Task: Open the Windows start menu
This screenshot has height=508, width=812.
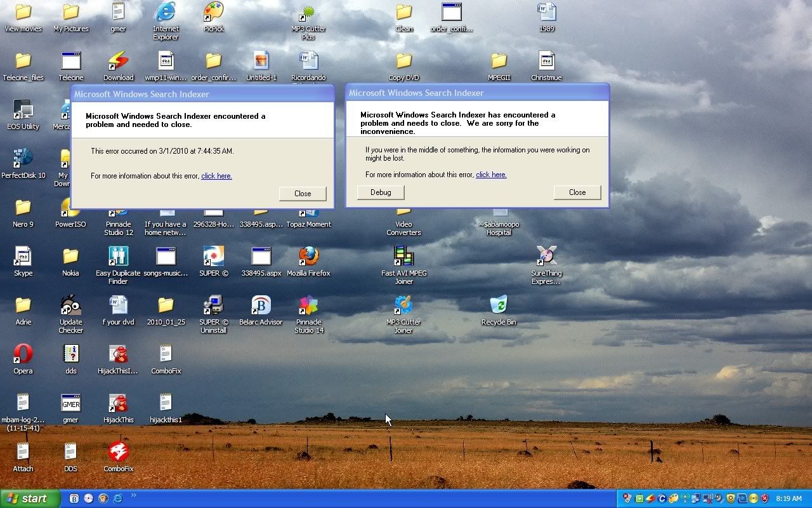Action: [x=30, y=498]
